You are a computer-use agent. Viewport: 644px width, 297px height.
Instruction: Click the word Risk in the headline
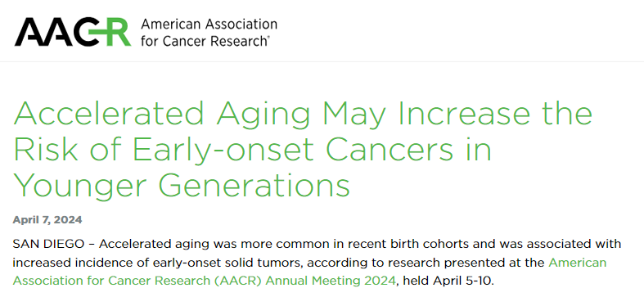46,150
